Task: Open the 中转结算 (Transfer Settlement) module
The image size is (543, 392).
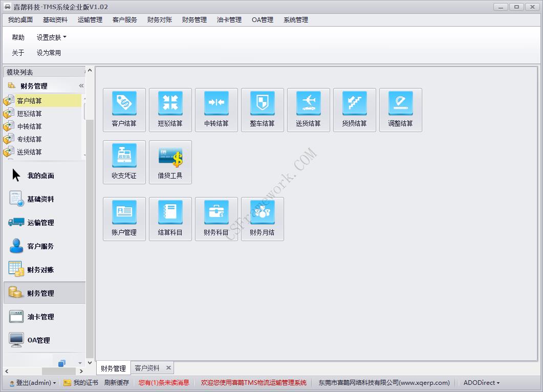Action: point(216,110)
